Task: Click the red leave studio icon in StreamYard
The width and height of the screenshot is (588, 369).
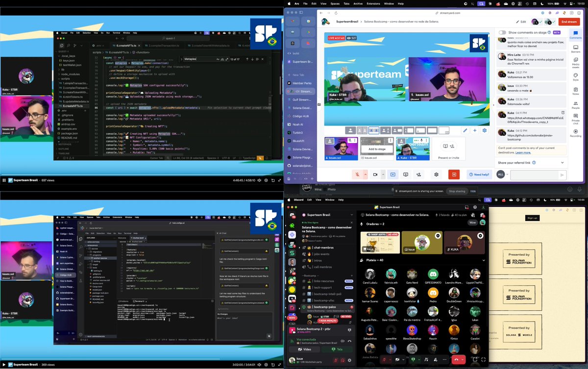Action: 454,174
